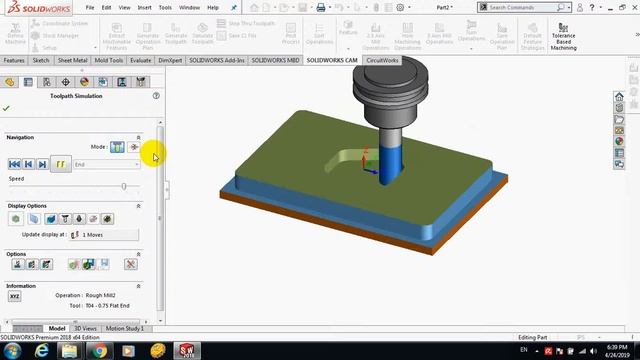
Task: Open Appearances color ball task pane icon
Action: point(619,142)
